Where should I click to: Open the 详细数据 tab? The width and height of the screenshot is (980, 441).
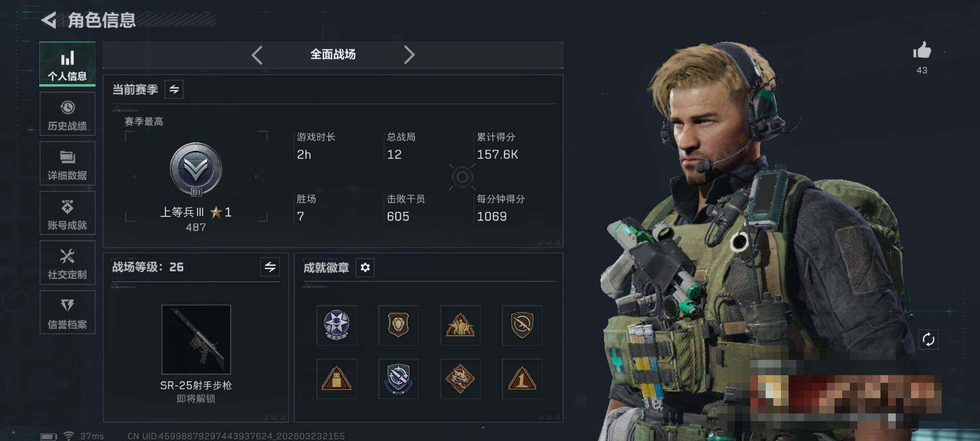pyautogui.click(x=67, y=163)
